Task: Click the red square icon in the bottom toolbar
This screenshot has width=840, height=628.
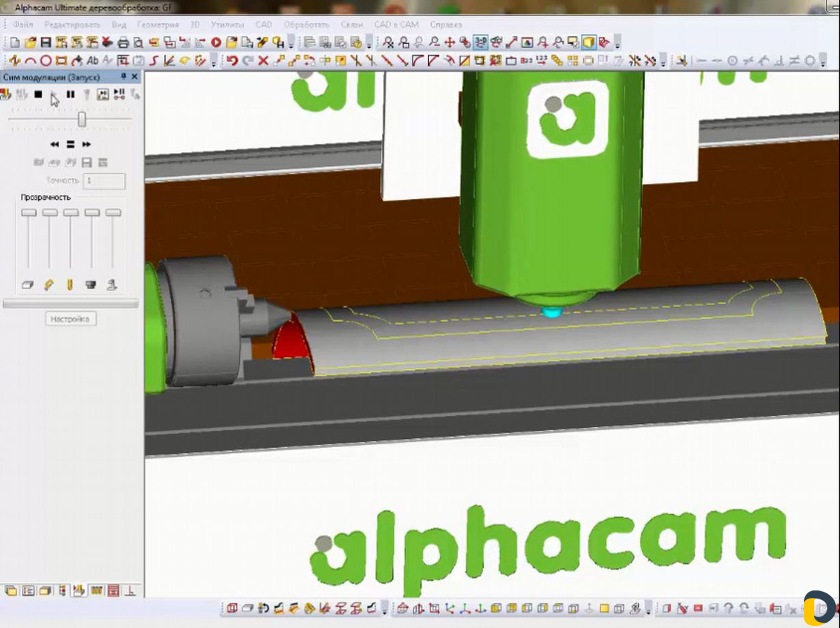Action: pos(698,609)
